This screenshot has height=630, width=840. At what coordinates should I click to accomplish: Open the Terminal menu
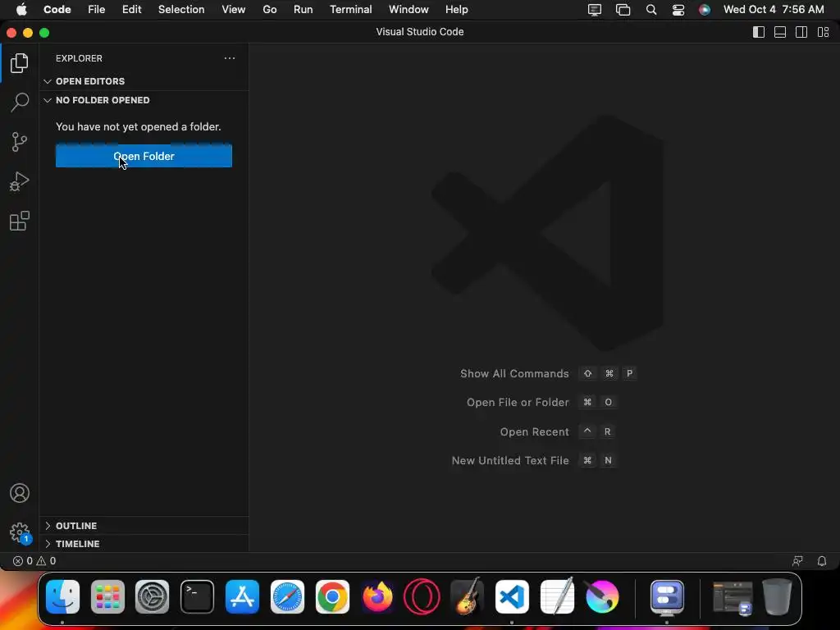tap(351, 10)
